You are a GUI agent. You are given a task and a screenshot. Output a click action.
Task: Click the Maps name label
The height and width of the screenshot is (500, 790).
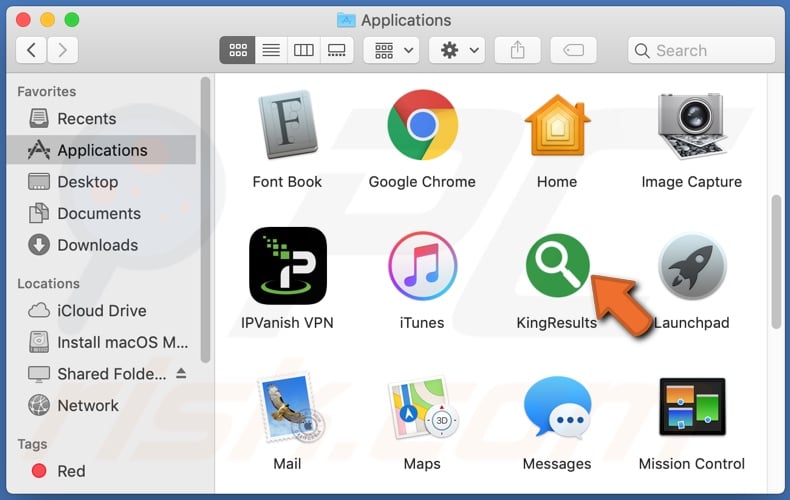tap(422, 464)
